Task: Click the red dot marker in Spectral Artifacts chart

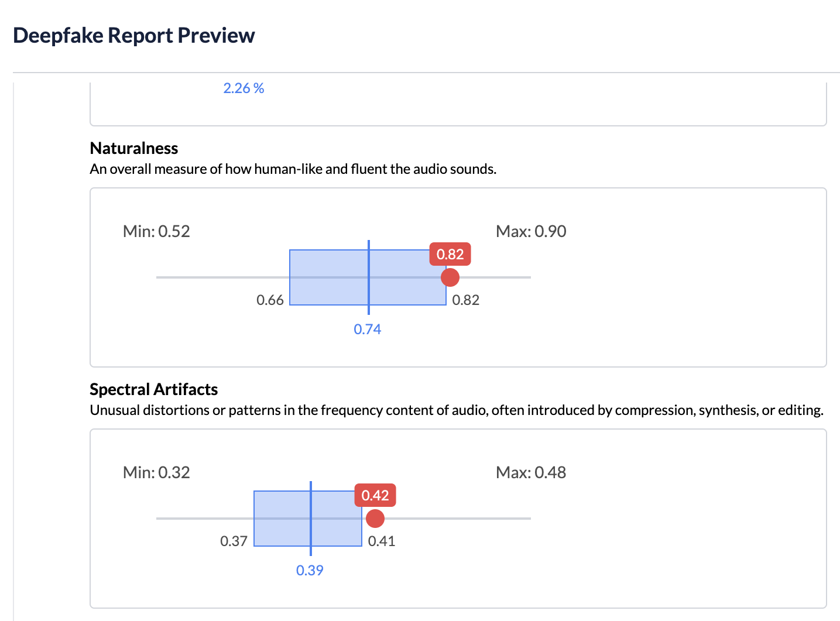Action: (375, 519)
